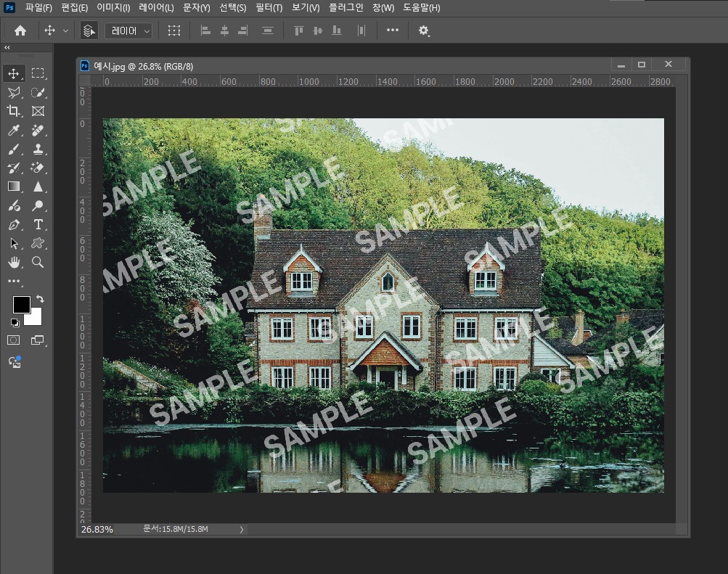Select the Dodge tool
The height and width of the screenshot is (574, 728).
tap(38, 205)
